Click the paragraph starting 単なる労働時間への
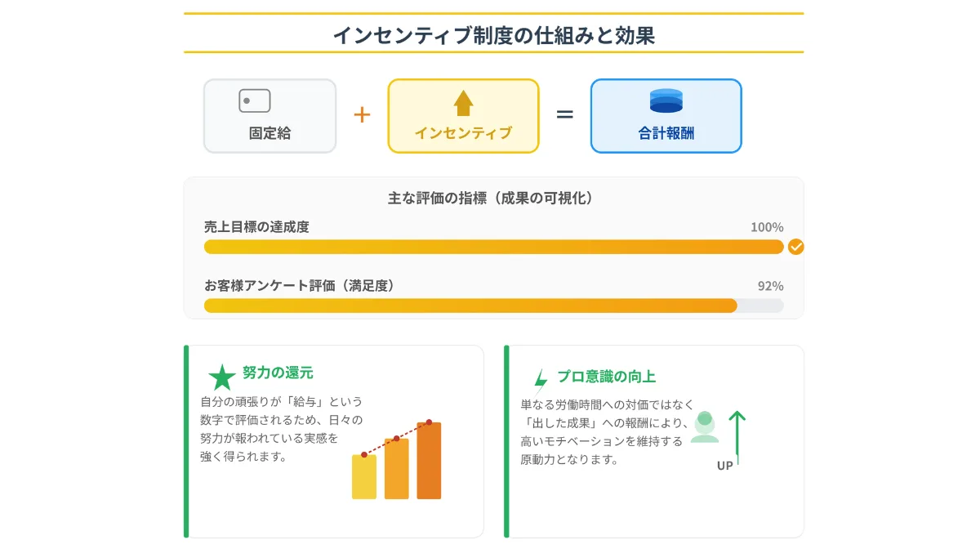980x549 pixels. click(607, 432)
